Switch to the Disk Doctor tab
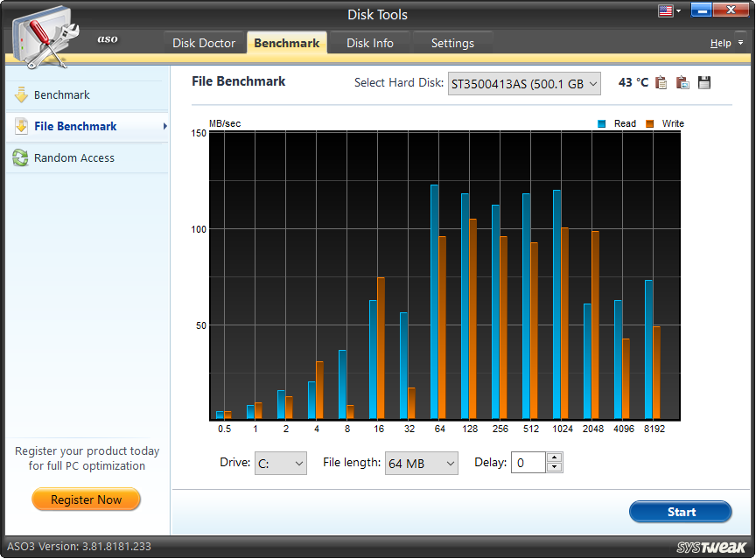756x559 pixels. (204, 42)
